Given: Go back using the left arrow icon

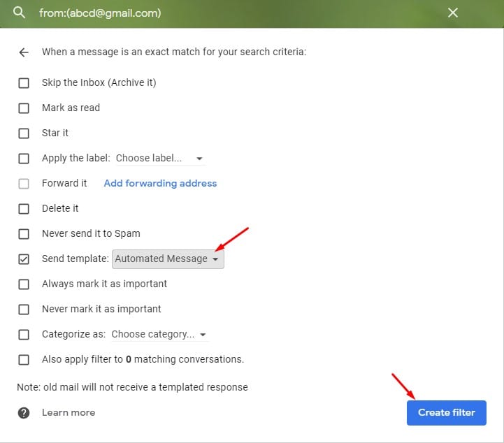Looking at the screenshot, I should [24, 52].
